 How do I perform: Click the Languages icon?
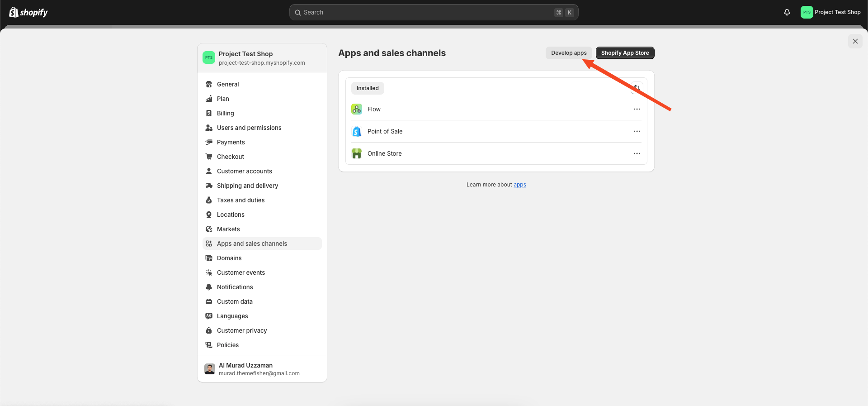pyautogui.click(x=209, y=316)
